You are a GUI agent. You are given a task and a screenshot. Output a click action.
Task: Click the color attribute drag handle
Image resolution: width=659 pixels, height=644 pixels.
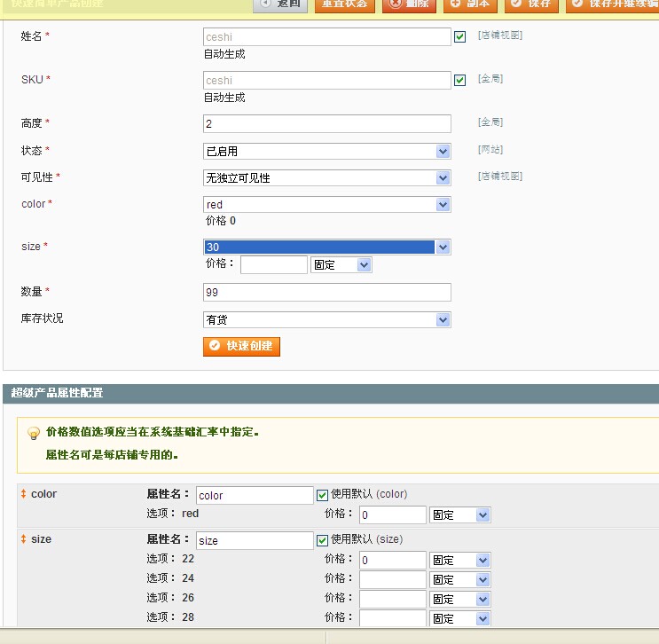[24, 494]
